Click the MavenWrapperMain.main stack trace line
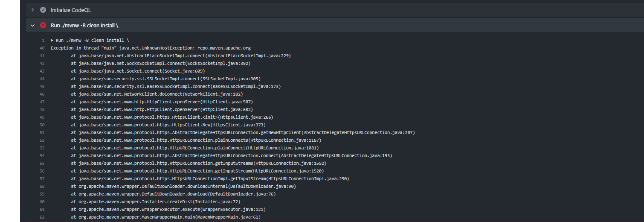The width and height of the screenshot is (644, 222). point(165,217)
